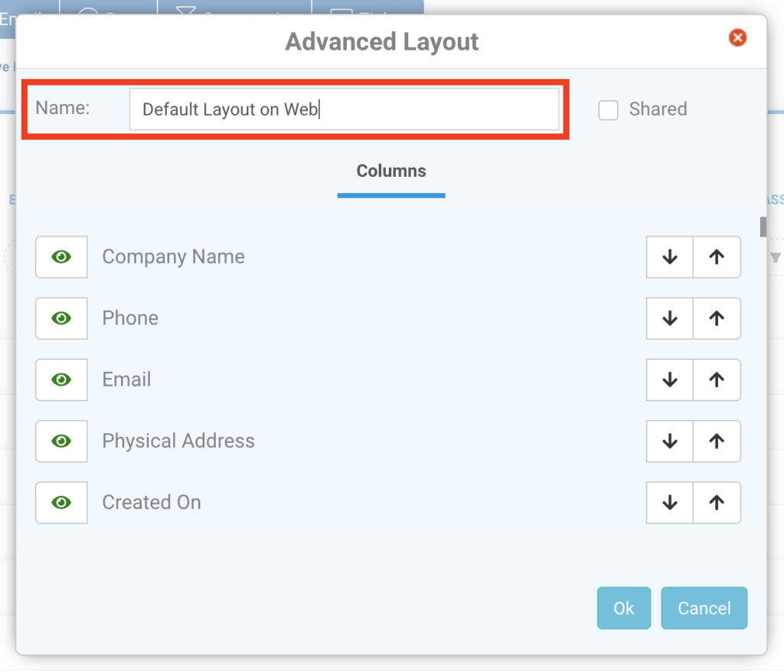Hide the Email column
Screen dimensions: 784x672
pos(61,380)
